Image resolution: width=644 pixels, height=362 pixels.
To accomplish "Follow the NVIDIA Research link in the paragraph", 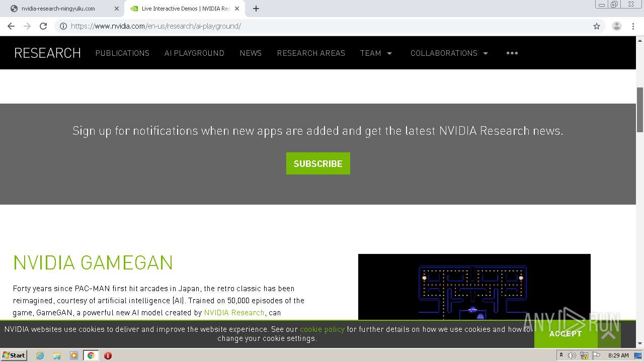I will 234,313.
